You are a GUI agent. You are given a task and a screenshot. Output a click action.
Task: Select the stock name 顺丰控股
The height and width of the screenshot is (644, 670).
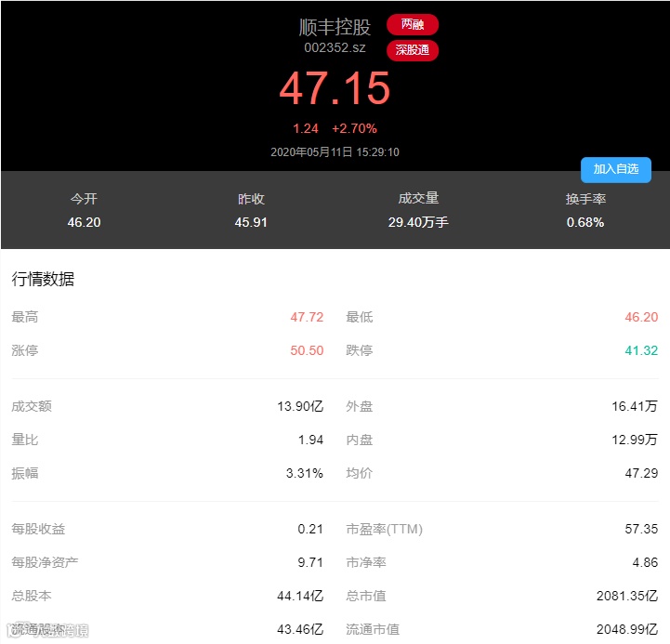tap(335, 27)
